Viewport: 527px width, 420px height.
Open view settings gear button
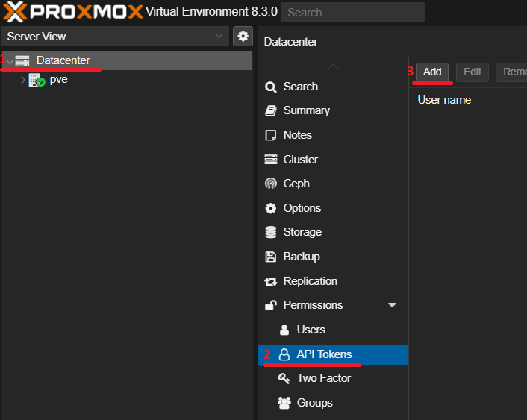tap(243, 36)
